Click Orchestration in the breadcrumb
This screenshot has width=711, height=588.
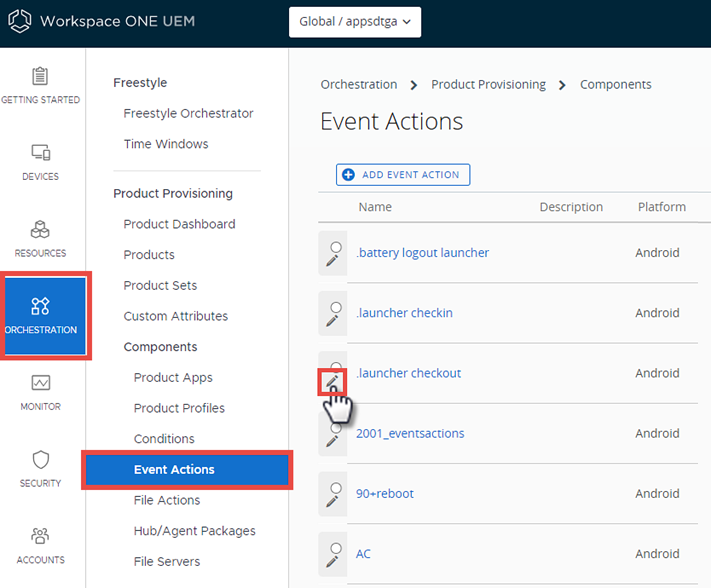point(359,85)
